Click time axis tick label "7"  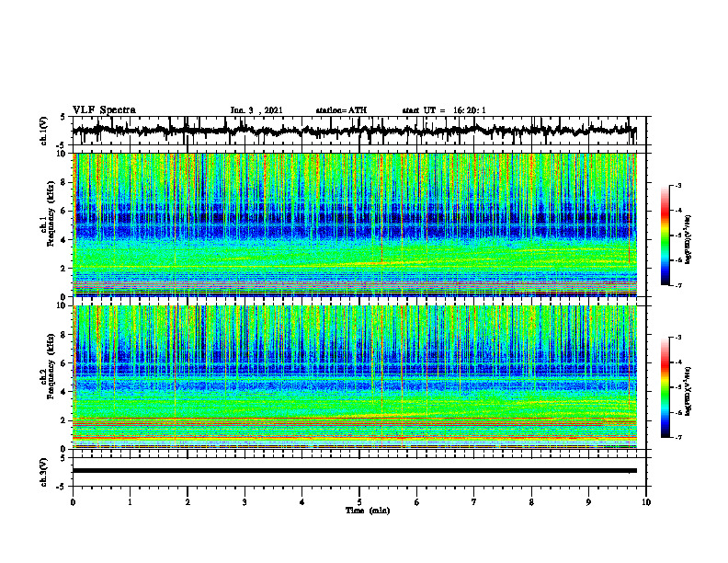tap(474, 502)
